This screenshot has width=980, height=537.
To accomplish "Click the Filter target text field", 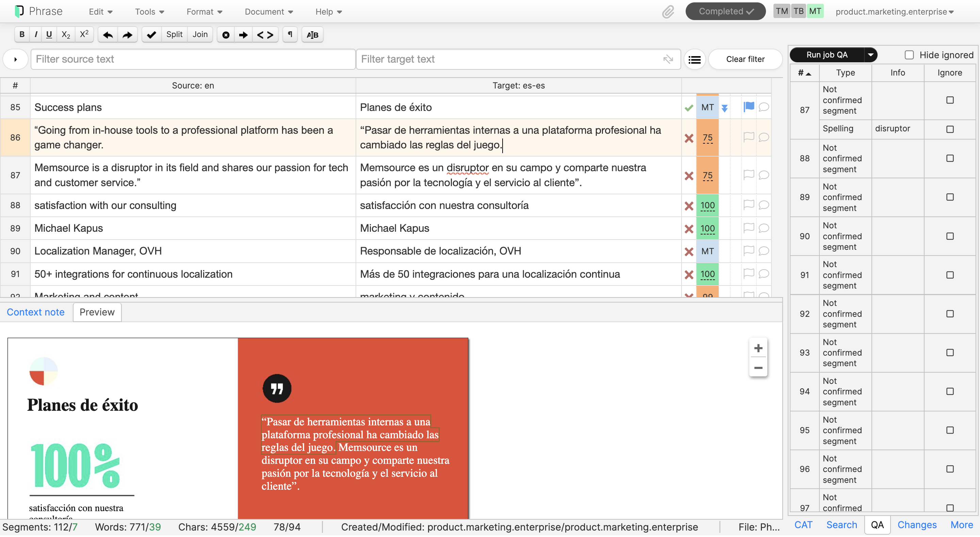I will click(x=510, y=59).
